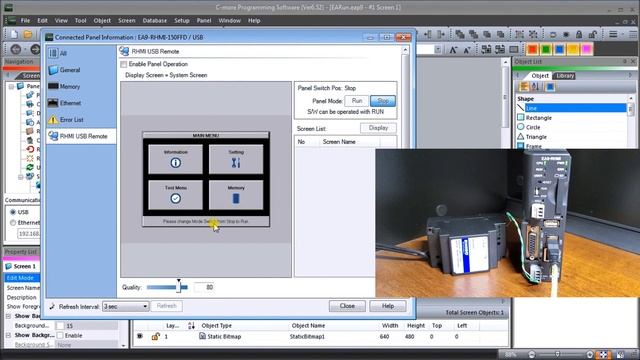Click red color swatch in toolbar
Screen dimensions: 640x360
coord(532,49)
